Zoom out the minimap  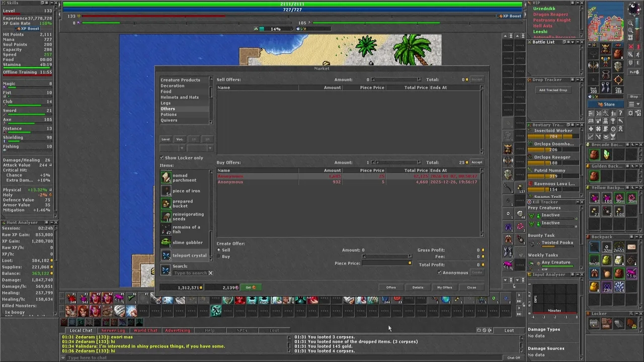point(630,24)
